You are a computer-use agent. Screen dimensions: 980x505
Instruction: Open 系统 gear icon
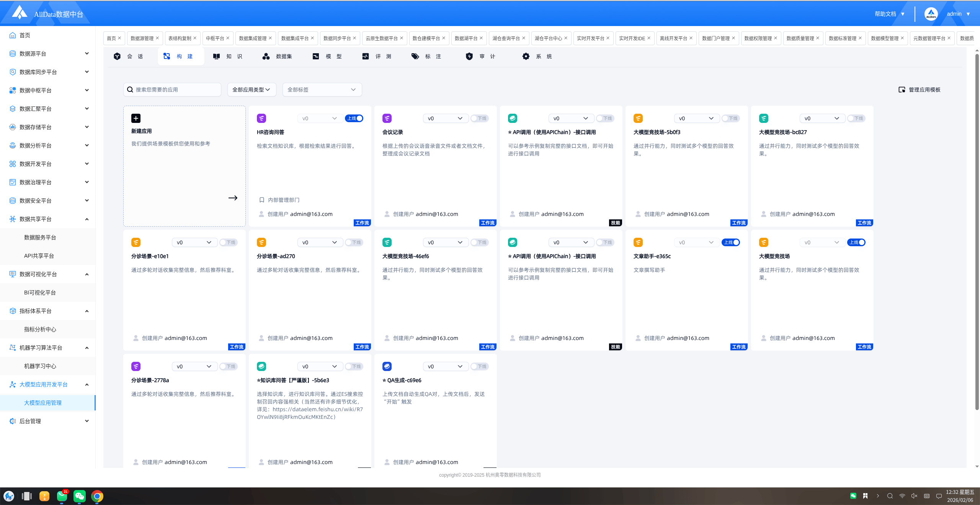click(526, 56)
